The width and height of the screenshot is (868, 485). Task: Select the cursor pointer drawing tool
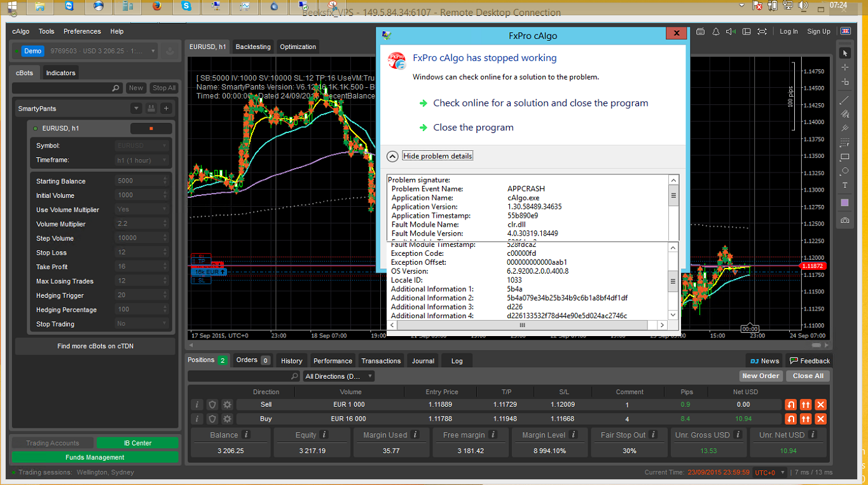click(845, 53)
